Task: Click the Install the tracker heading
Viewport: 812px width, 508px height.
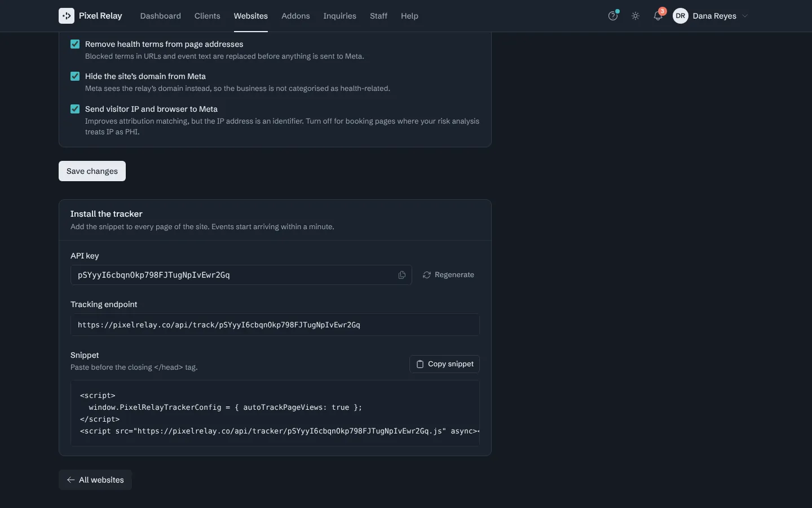Action: click(107, 214)
